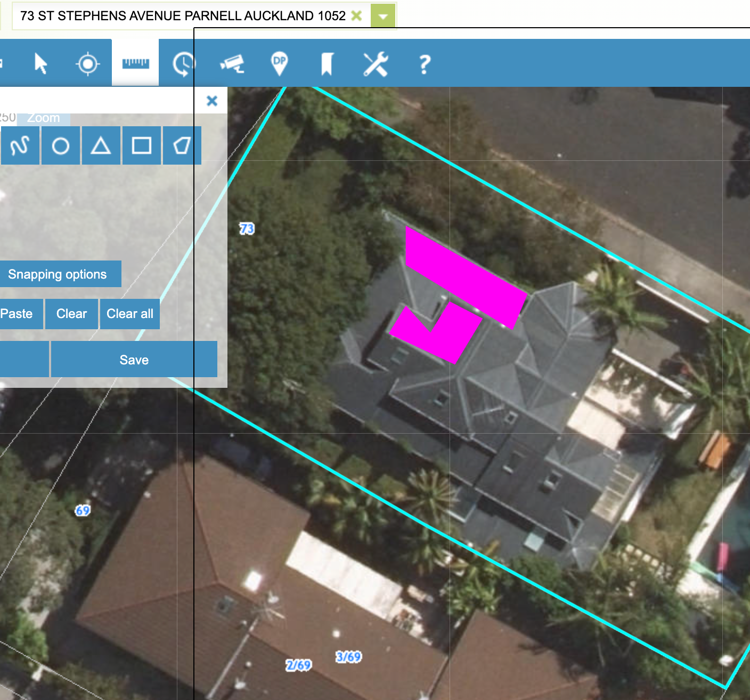This screenshot has height=700, width=750.
Task: Open Snapping options
Action: point(58,274)
